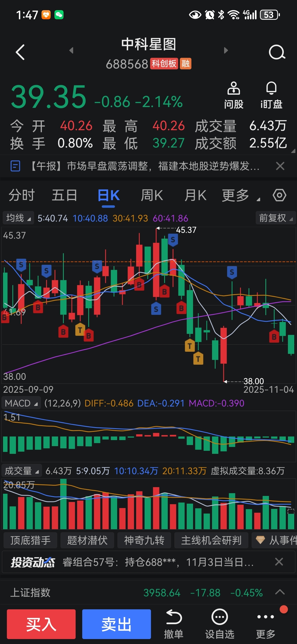
Task: Tap the 融 margin badge
Action: point(186,64)
